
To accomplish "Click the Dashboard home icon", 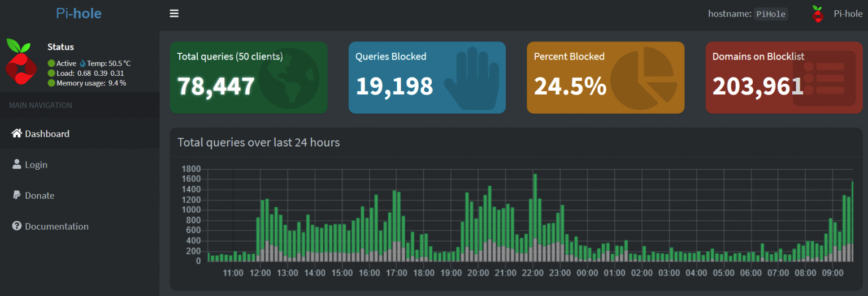I will click(x=17, y=134).
